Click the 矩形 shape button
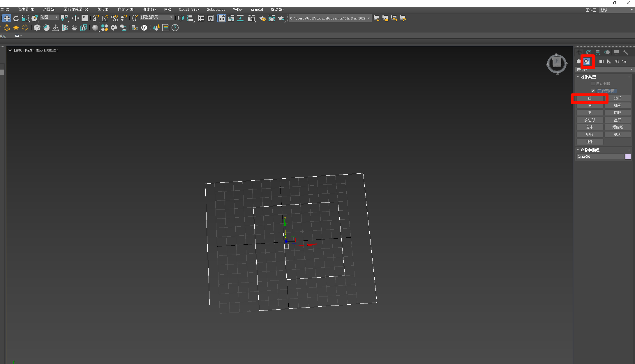 (618, 98)
